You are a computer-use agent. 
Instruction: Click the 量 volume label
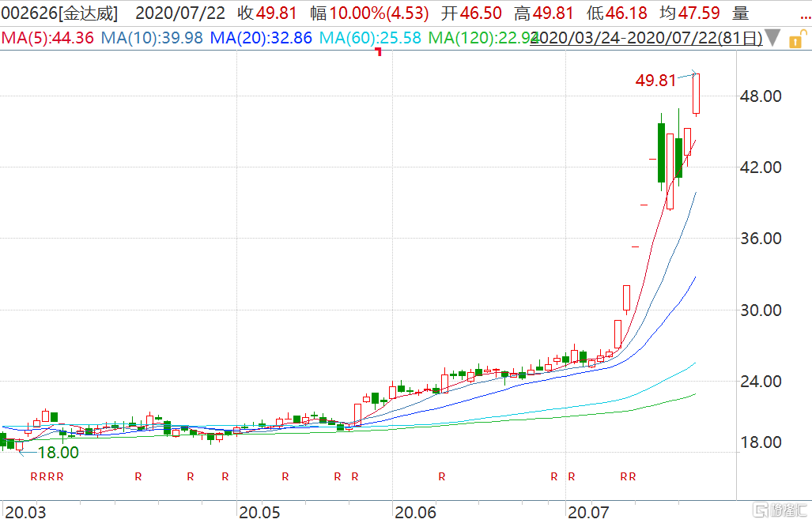click(741, 13)
